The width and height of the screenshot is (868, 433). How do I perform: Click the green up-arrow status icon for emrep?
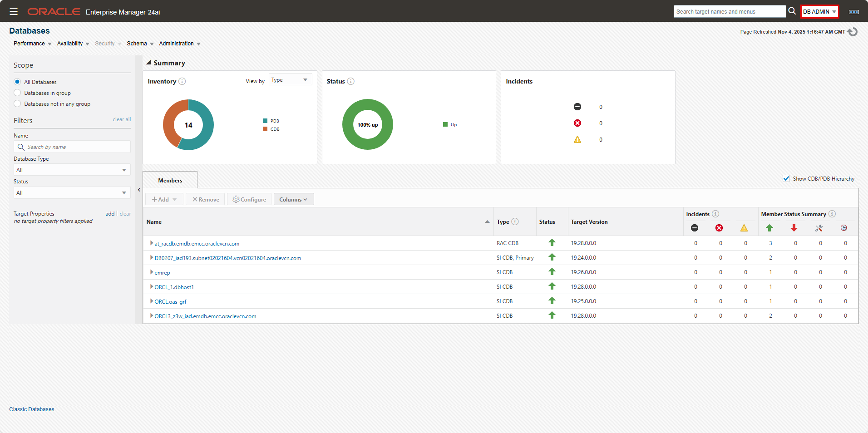pos(552,272)
